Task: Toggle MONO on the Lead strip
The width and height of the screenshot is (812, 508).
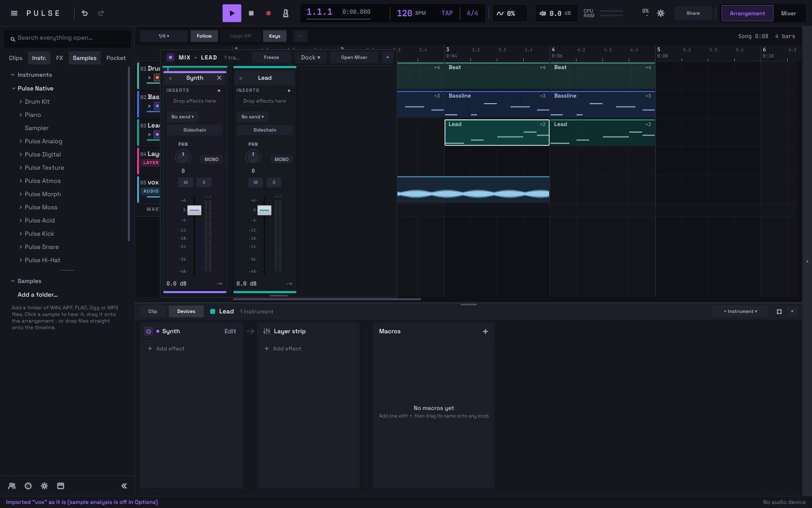Action: [x=282, y=160]
